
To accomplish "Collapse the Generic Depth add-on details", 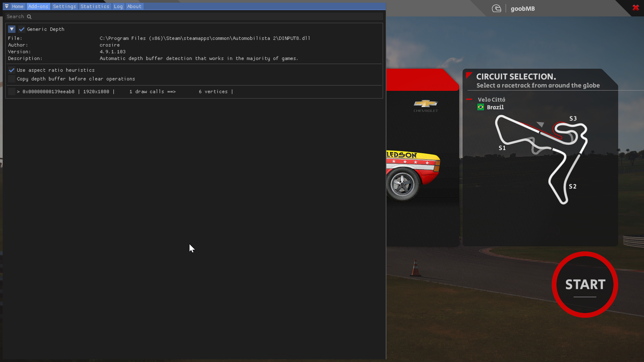I will click(x=12, y=29).
